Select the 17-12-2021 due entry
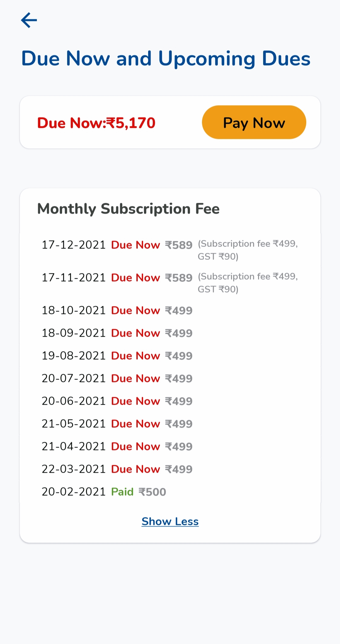 (117, 245)
